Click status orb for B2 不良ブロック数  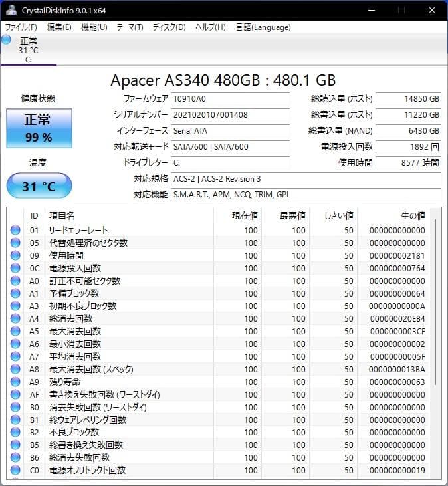point(15,432)
